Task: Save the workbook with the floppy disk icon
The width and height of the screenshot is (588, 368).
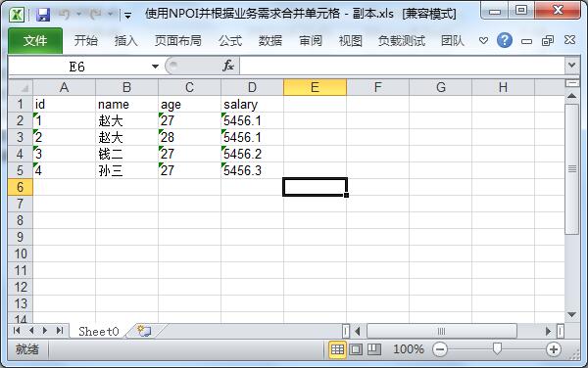Action: pos(43,15)
